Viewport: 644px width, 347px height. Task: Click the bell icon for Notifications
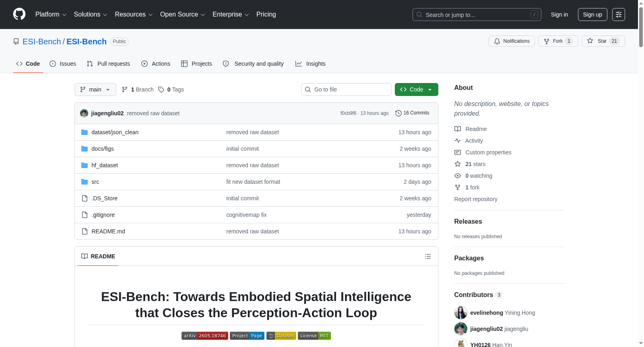click(497, 41)
